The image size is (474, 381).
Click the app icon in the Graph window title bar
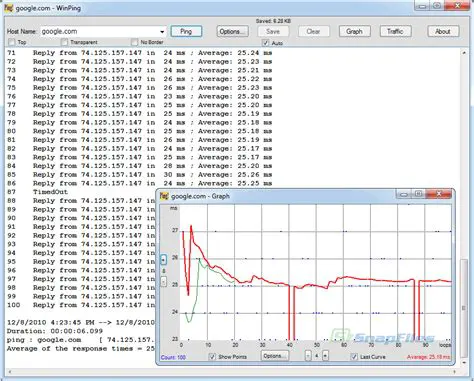pos(164,196)
